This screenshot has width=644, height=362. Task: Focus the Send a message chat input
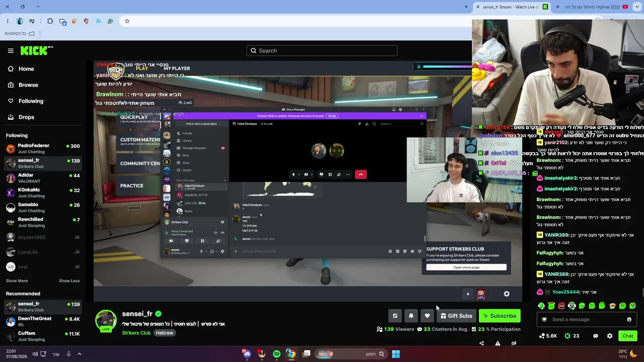click(x=587, y=319)
